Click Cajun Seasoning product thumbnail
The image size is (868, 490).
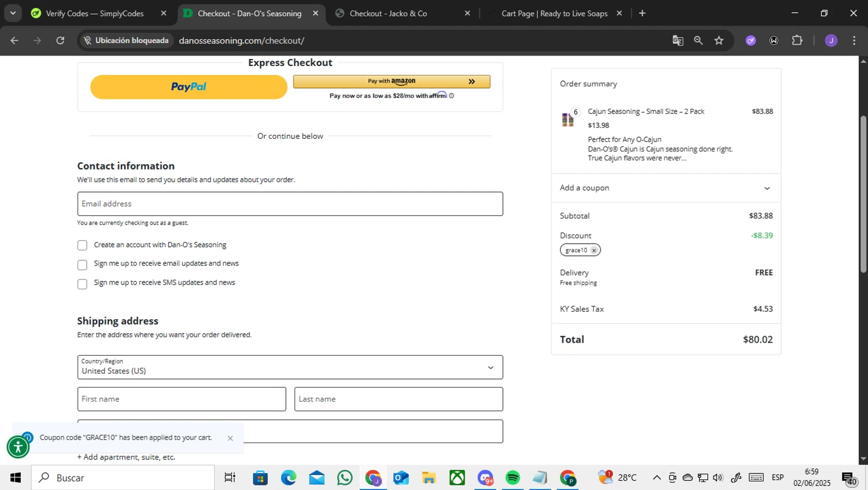(568, 119)
